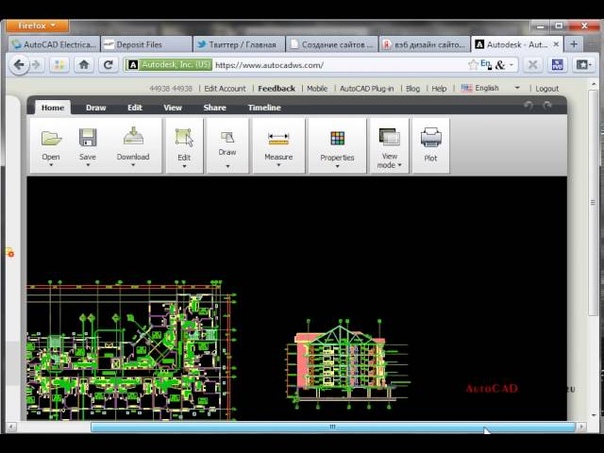Expand the Edit button dropdown arrow
This screenshot has height=453, width=604.
tap(184, 166)
